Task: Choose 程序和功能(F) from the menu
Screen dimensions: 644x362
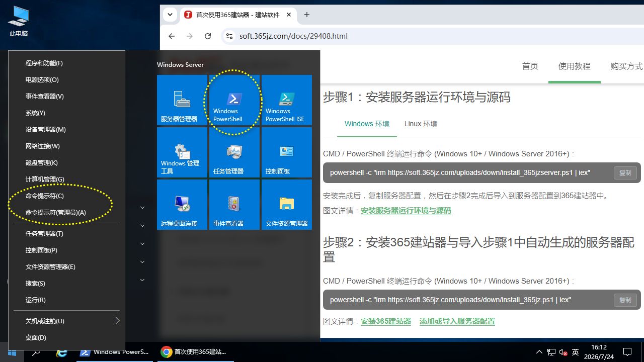Action: coord(66,63)
